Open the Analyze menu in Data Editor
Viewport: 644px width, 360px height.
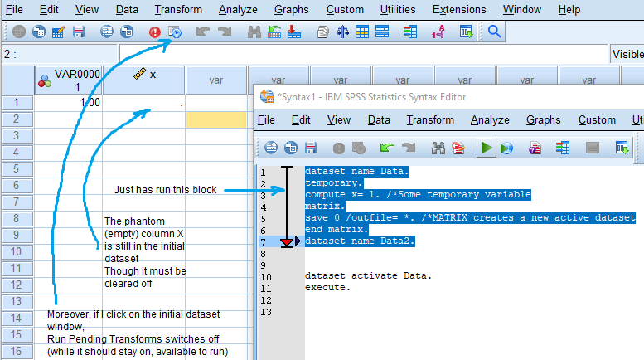tap(238, 9)
